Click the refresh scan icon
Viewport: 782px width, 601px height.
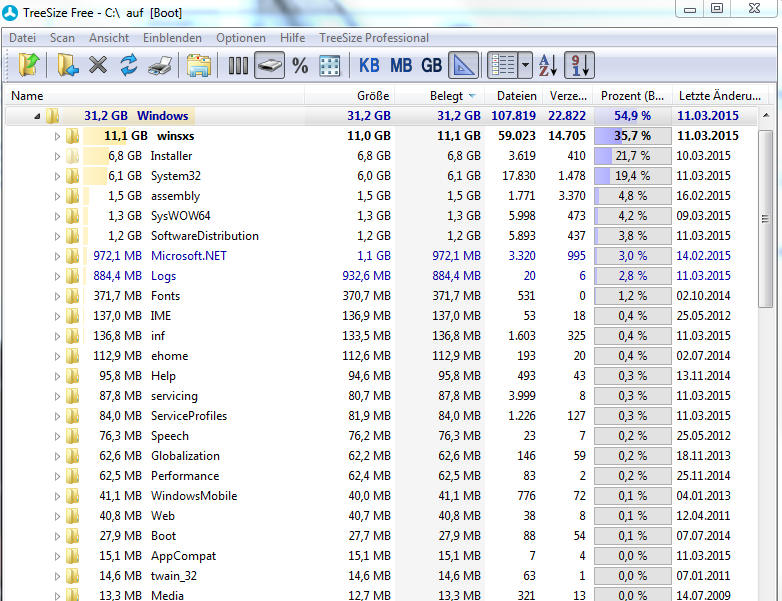pos(129,65)
